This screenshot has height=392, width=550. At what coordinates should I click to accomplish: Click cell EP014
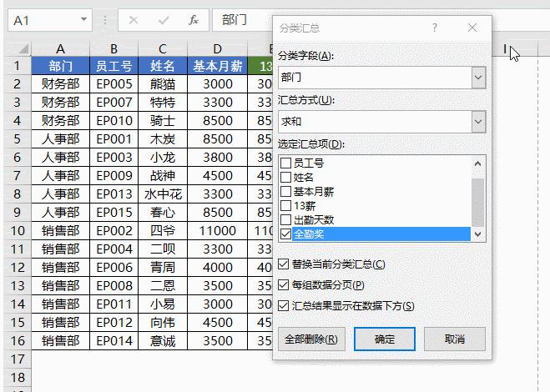point(114,341)
